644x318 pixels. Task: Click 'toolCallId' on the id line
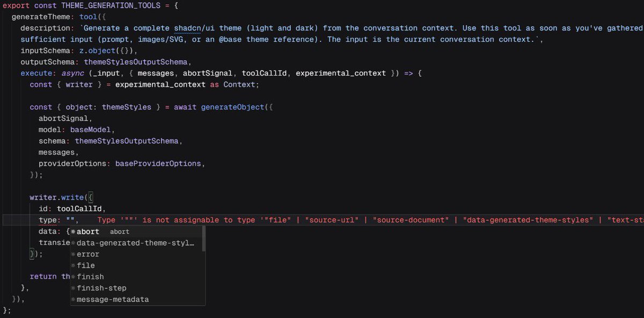tap(79, 208)
